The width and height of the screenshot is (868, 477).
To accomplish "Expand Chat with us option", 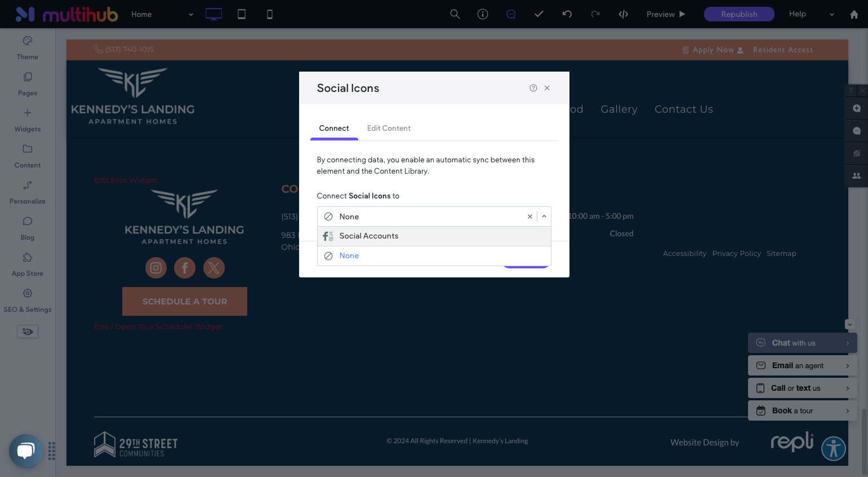I will point(803,343).
